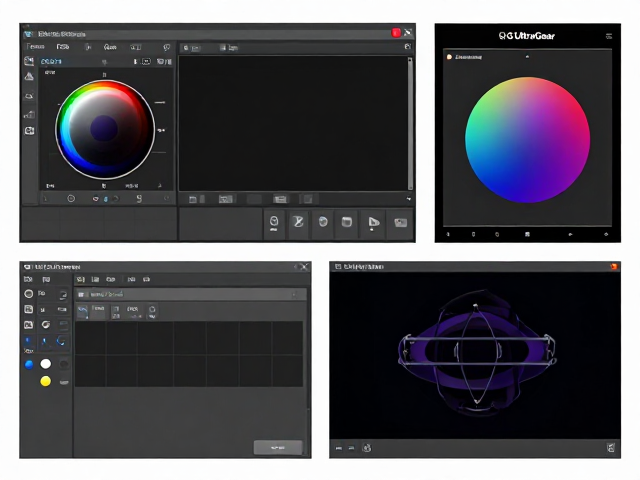Click the purple center dot of the dark color wheel
Viewport: 640px width, 480px height.
tap(104, 129)
